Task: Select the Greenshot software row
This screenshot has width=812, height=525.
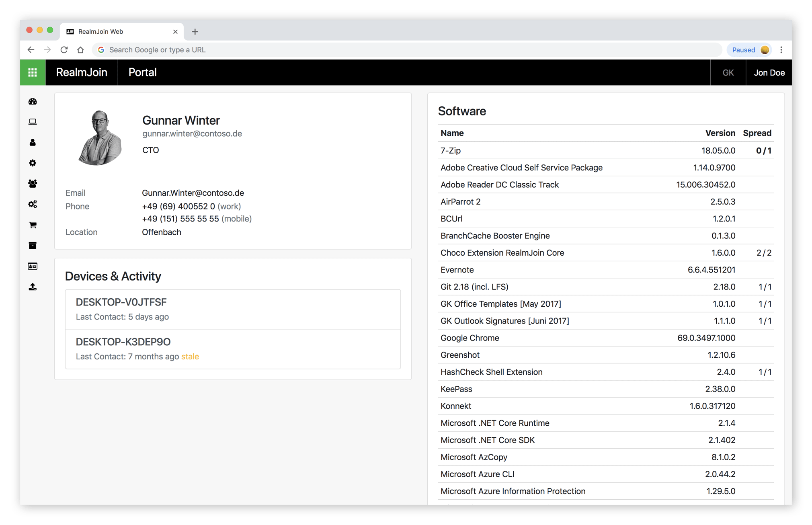Action: point(606,355)
